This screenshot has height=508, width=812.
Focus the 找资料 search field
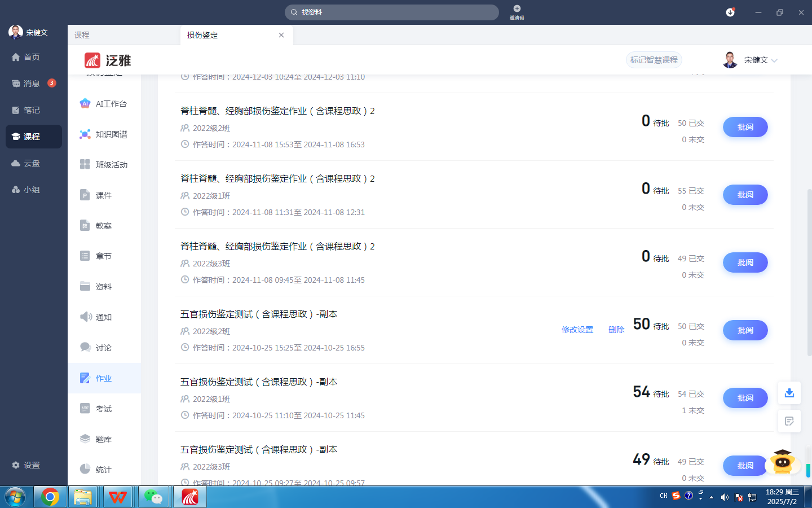point(392,12)
